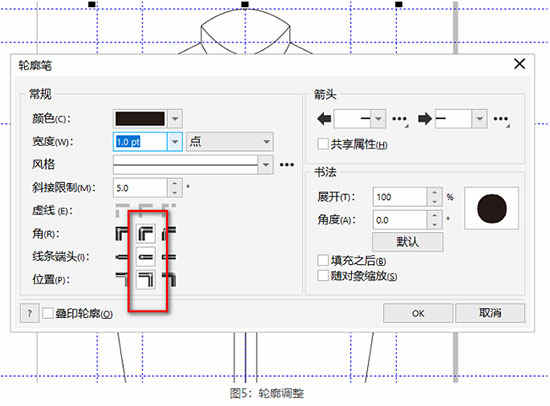Select the inside outline position icon
This screenshot has height=406, width=550.
pyautogui.click(x=169, y=280)
